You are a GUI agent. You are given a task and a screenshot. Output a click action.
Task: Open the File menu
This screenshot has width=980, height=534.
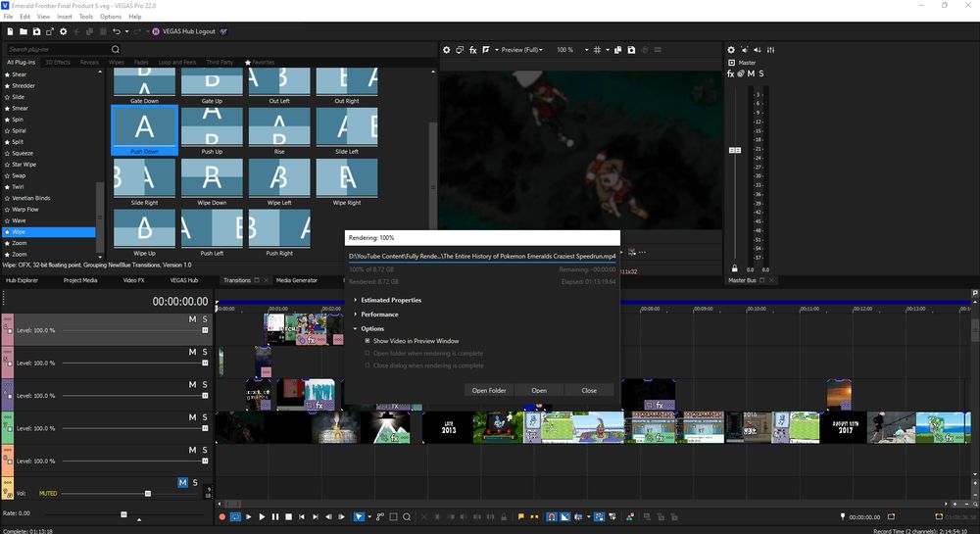click(8, 17)
